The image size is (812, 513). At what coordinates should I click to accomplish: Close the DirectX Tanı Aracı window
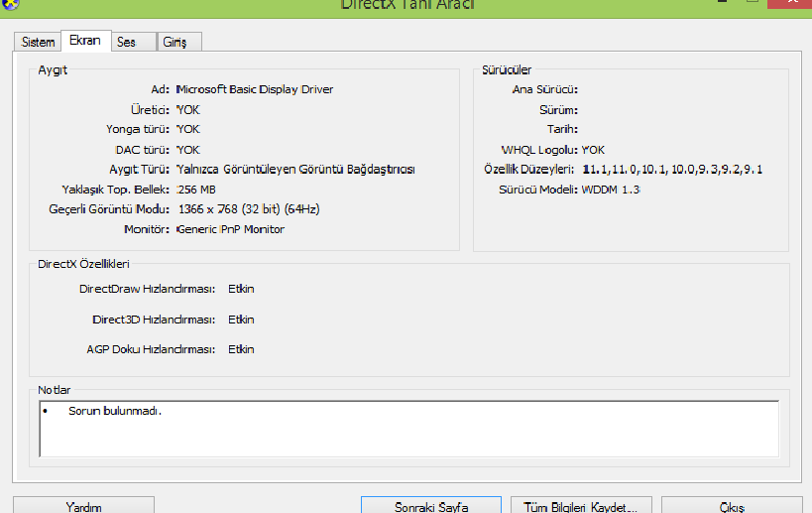click(790, 3)
